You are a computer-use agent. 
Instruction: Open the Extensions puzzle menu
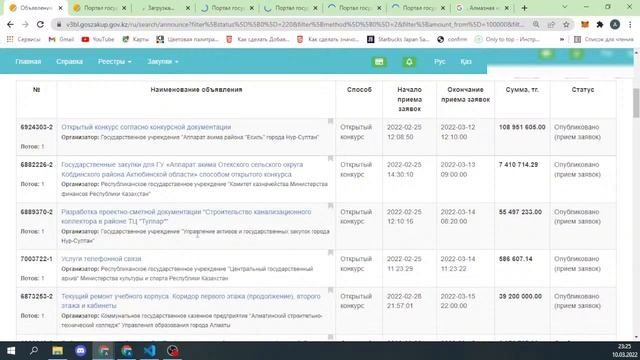(600, 24)
